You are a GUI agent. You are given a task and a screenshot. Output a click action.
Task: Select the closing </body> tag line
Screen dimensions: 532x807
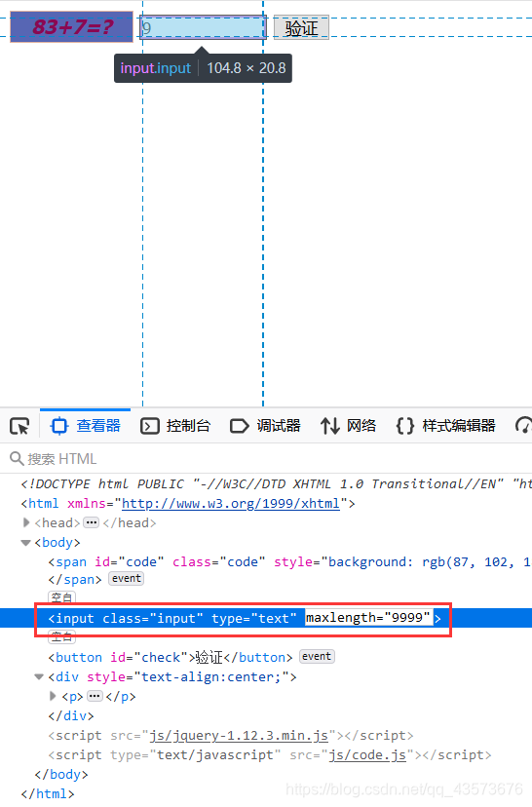click(x=61, y=775)
